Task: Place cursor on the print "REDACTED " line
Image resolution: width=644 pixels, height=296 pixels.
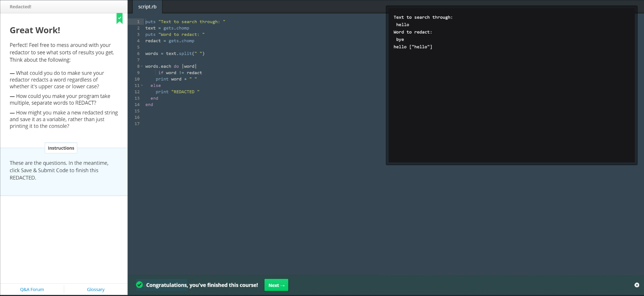Action: (177, 92)
